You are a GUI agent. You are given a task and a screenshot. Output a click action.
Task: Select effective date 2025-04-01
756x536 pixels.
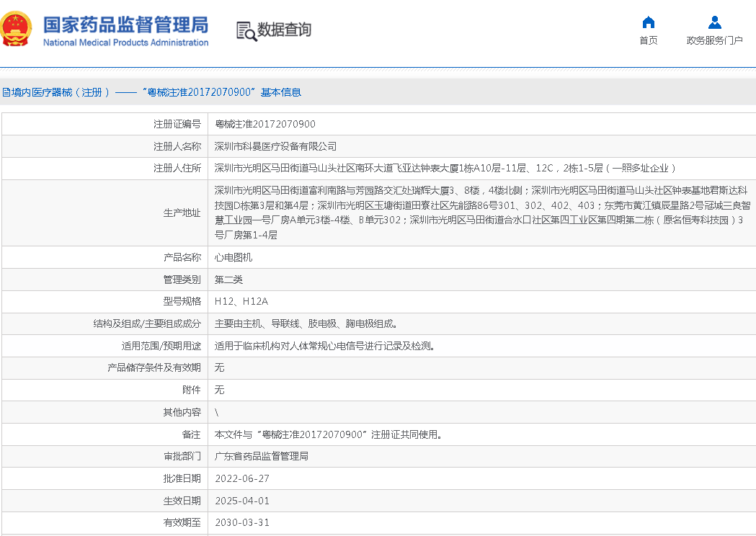[242, 501]
